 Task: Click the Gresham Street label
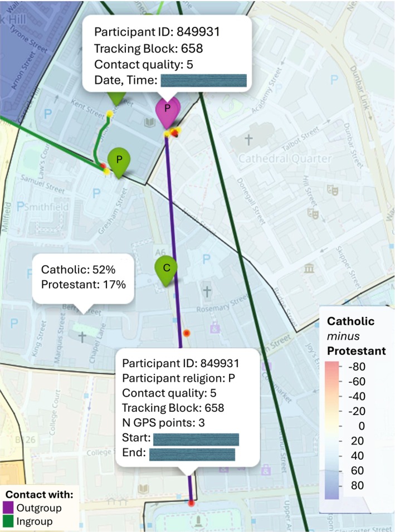113,211
